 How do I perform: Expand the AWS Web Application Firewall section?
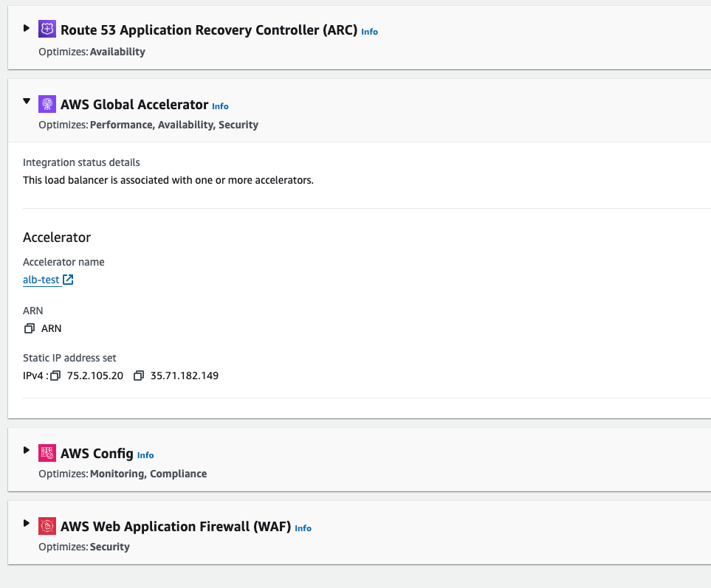click(27, 523)
